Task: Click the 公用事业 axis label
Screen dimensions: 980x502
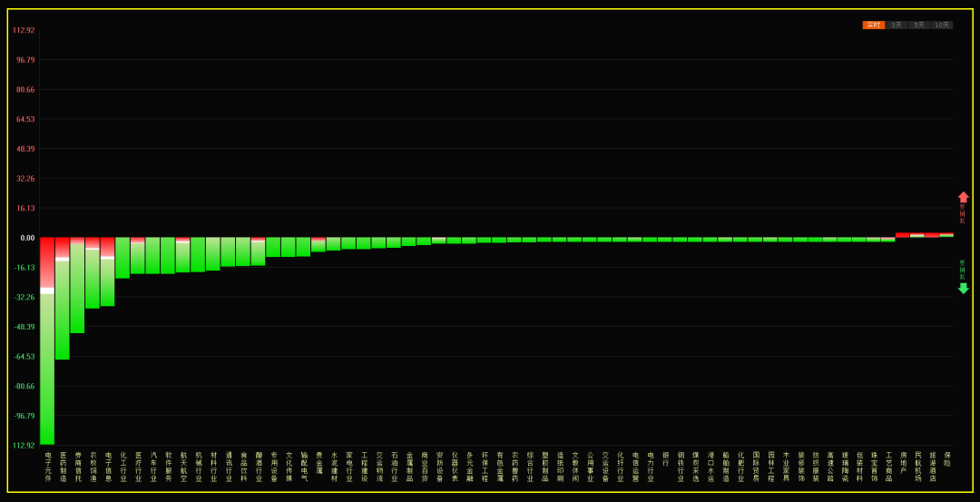Action: tap(590, 468)
